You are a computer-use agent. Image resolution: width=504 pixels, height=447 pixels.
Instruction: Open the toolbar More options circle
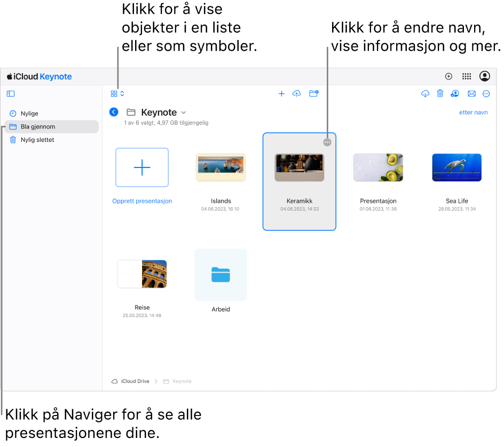point(486,94)
